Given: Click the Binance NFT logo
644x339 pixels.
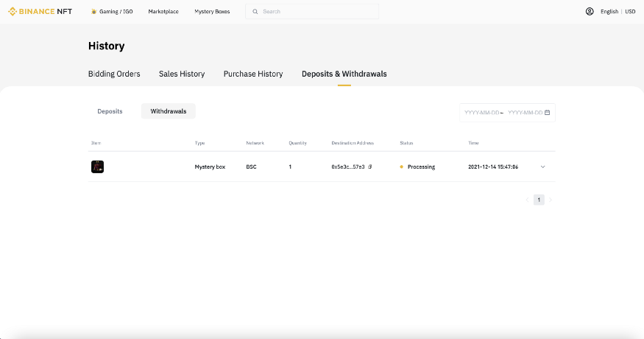Looking at the screenshot, I should (40, 12).
